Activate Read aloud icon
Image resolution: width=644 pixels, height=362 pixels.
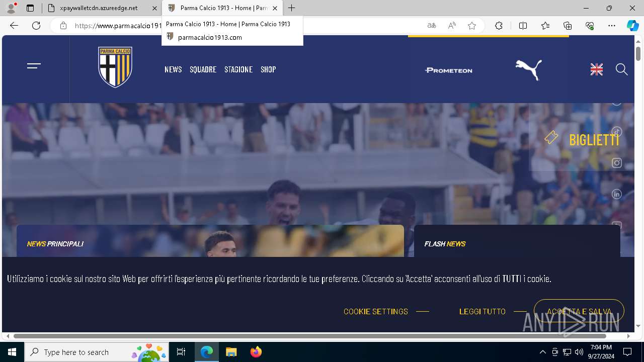click(452, 26)
